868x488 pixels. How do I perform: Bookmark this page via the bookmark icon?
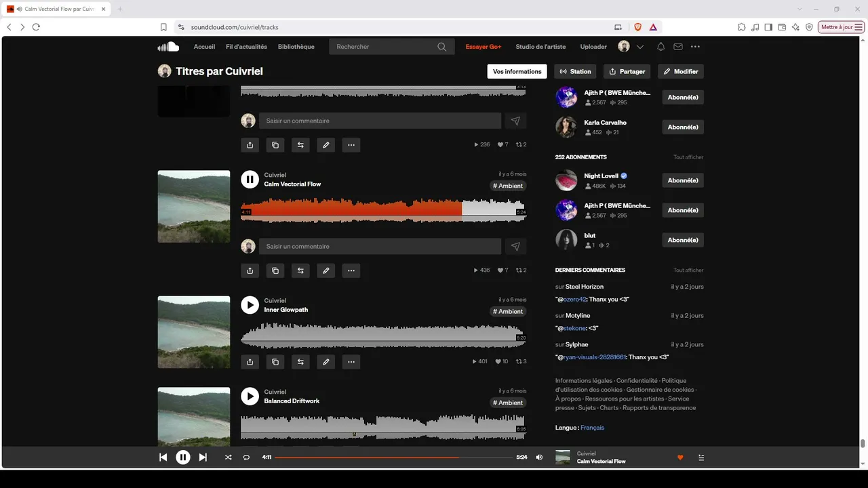click(x=163, y=27)
